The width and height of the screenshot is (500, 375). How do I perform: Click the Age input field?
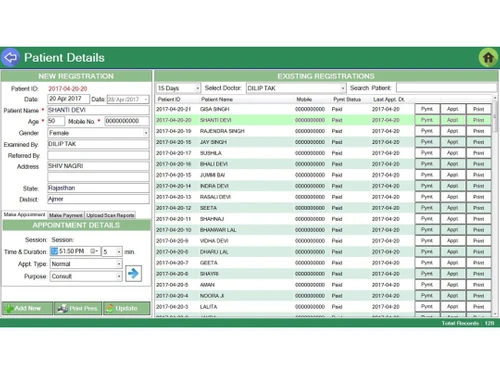pyautogui.click(x=56, y=121)
